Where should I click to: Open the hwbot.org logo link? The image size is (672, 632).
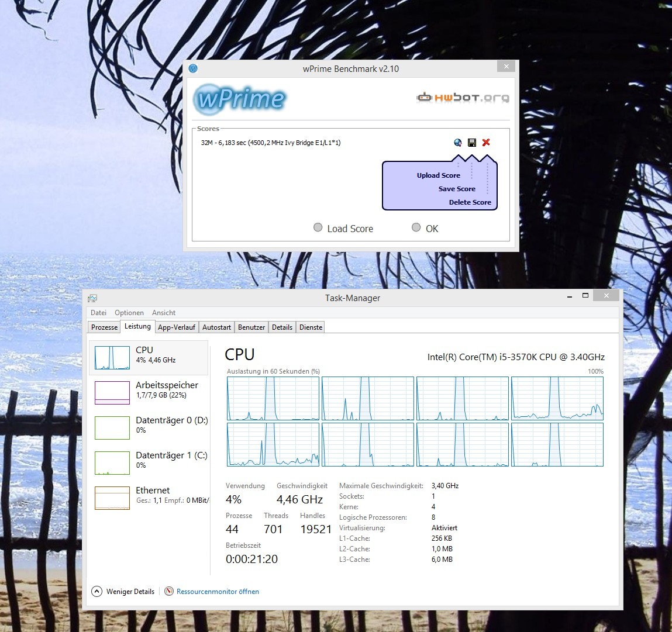[x=463, y=98]
